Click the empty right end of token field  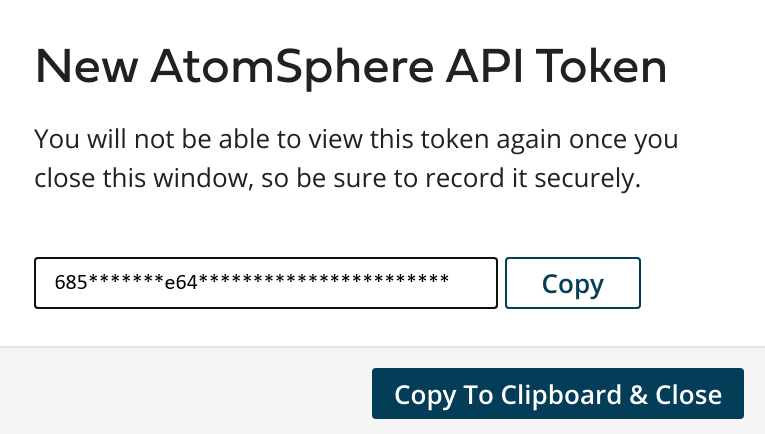pyautogui.click(x=472, y=283)
